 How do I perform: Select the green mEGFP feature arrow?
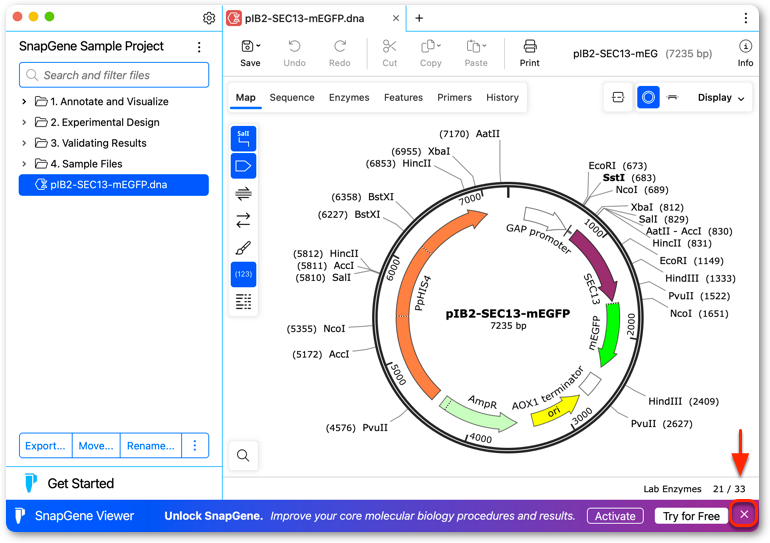click(x=610, y=334)
